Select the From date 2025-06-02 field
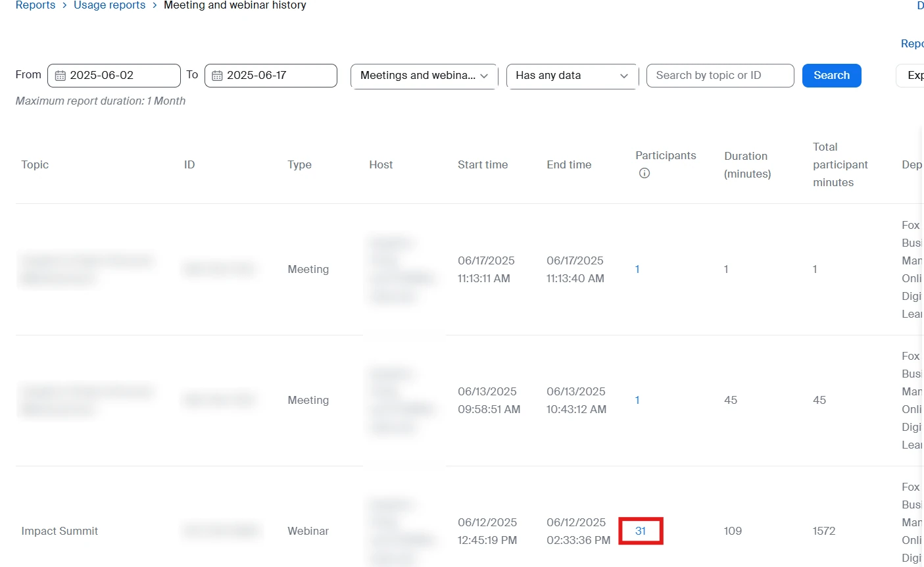924x567 pixels. (x=114, y=76)
